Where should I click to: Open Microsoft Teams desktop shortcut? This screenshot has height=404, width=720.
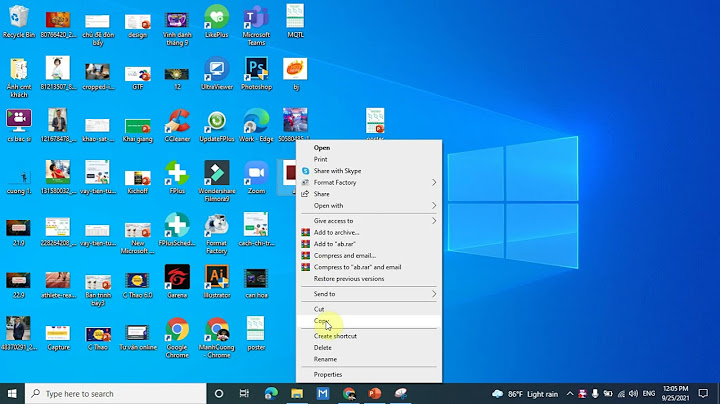256,25
